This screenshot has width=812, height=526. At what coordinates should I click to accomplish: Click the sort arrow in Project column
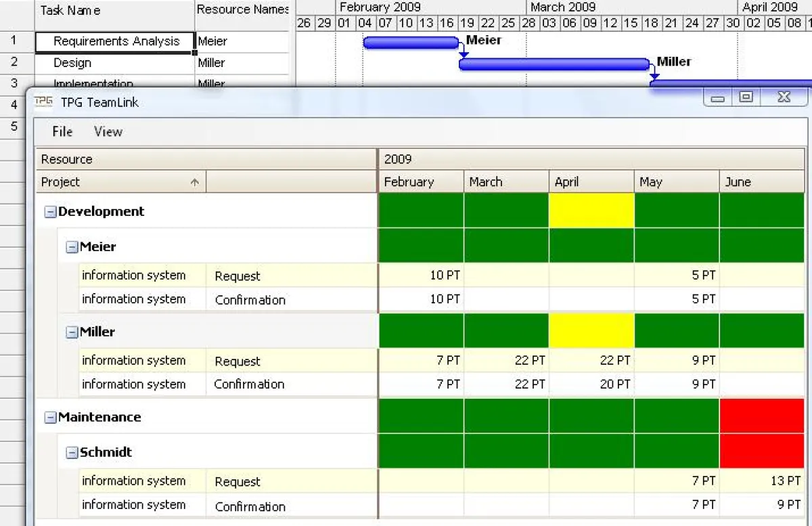pyautogui.click(x=195, y=182)
